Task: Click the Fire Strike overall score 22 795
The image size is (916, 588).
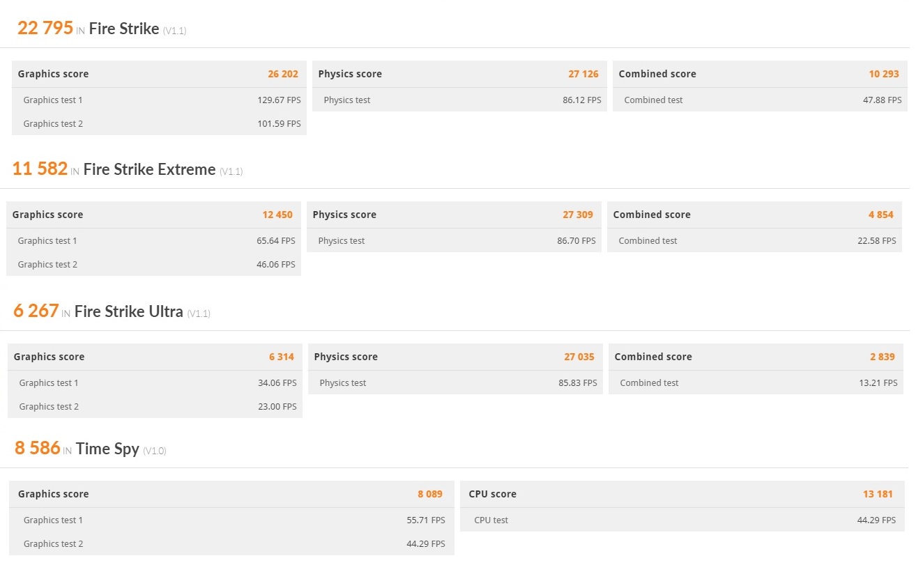Action: [x=45, y=28]
